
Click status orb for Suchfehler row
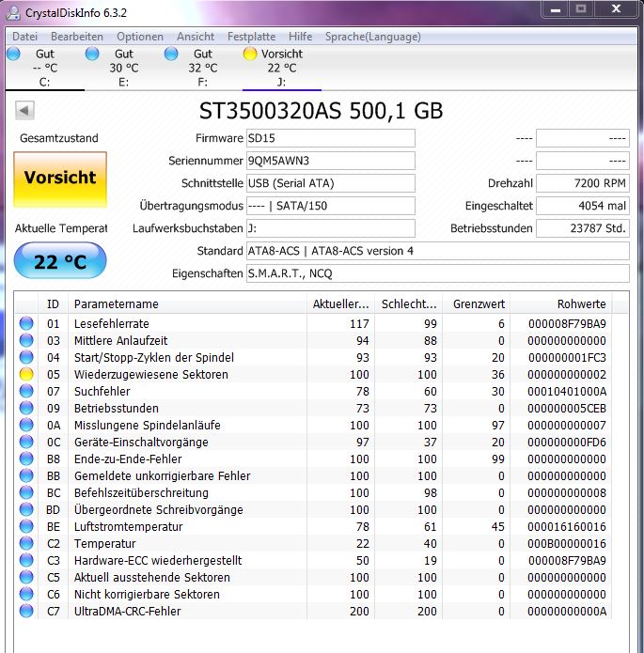click(x=26, y=391)
